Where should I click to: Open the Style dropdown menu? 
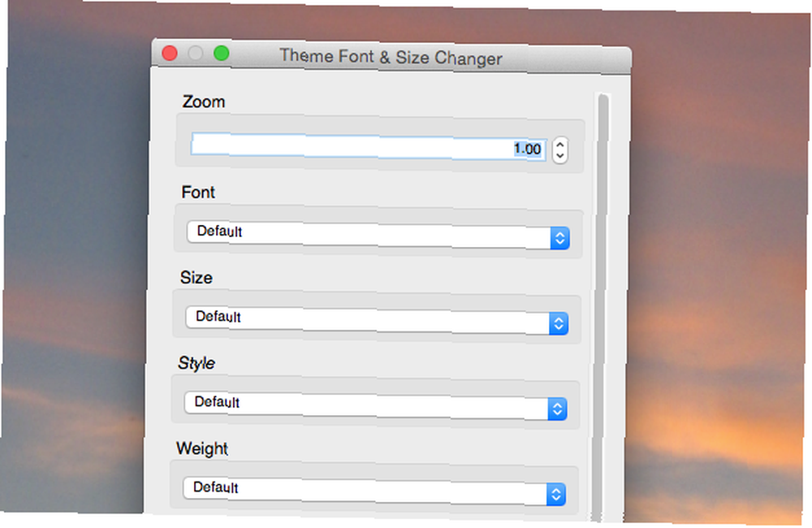(x=375, y=405)
